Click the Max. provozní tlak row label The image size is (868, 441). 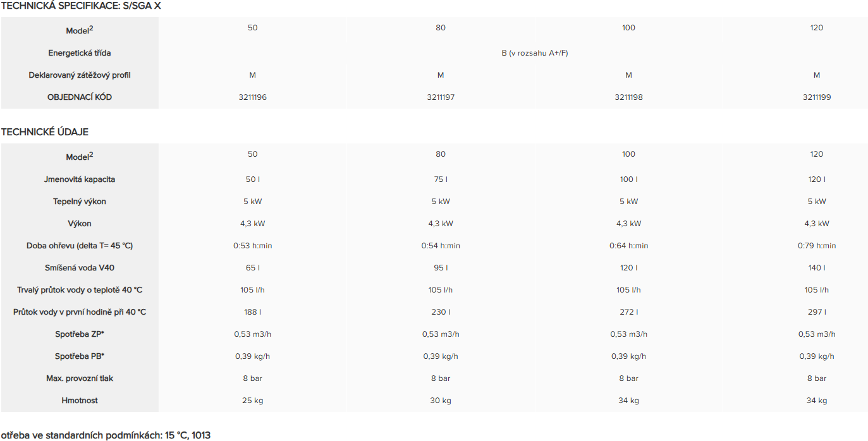80,378
